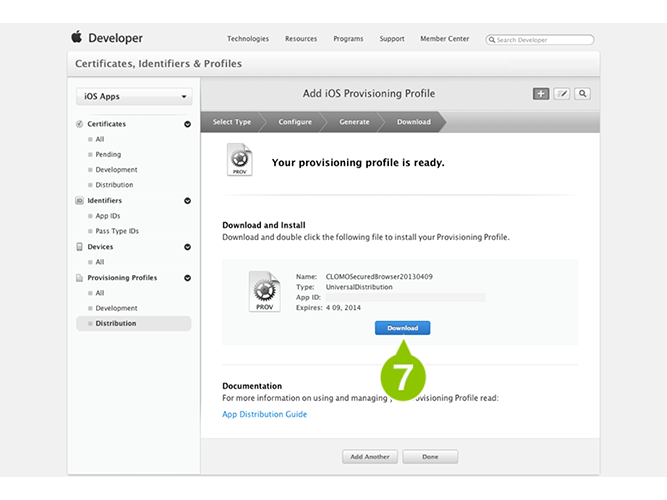Select the Configure step

click(x=295, y=122)
